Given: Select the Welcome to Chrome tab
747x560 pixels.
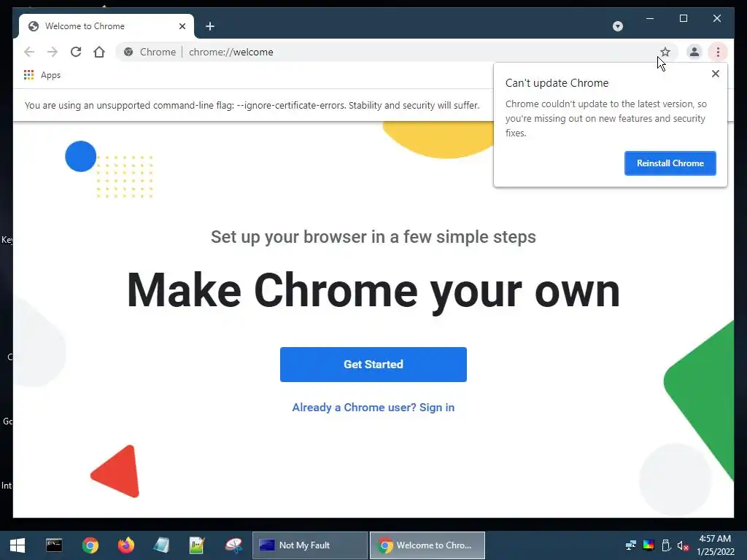Looking at the screenshot, I should [107, 26].
